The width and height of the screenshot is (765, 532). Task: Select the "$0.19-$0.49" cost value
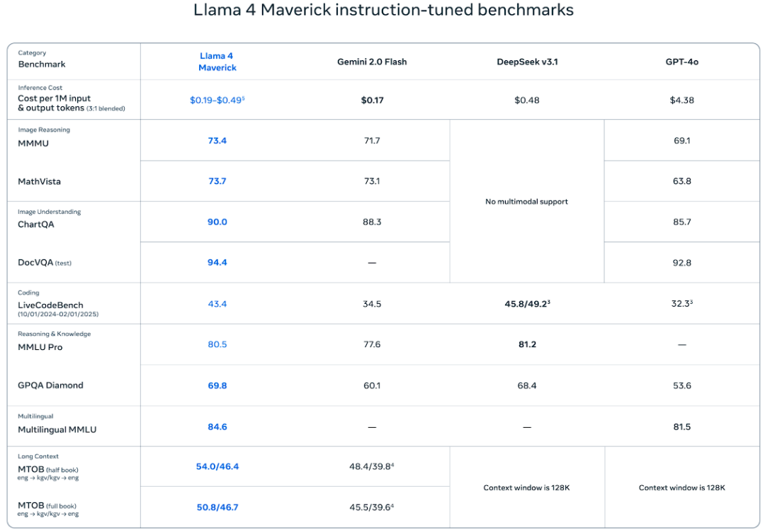[x=217, y=100]
